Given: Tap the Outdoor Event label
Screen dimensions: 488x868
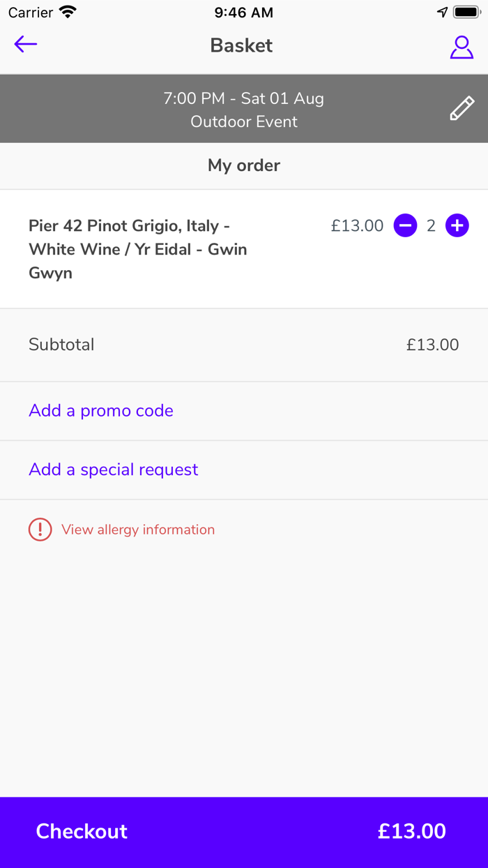Looking at the screenshot, I should (243, 121).
